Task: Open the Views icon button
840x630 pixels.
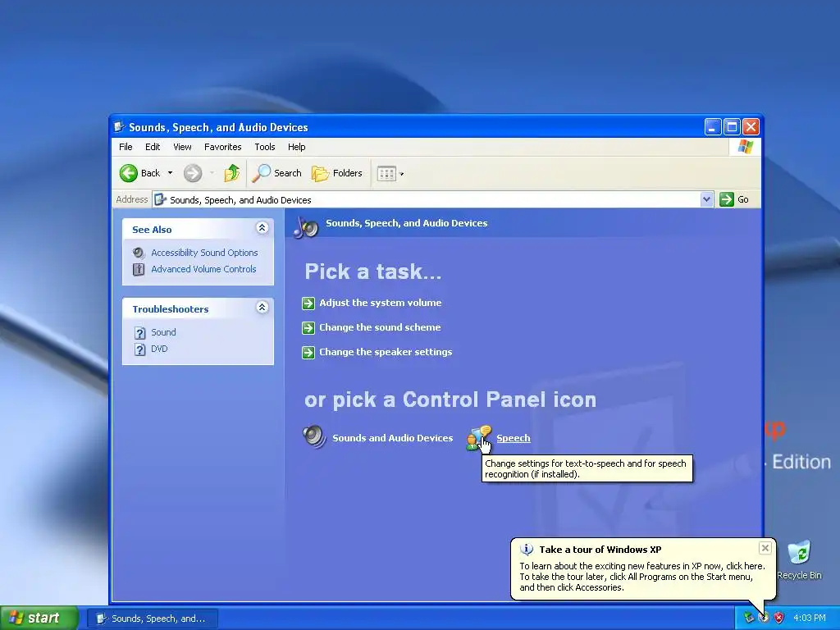Action: click(x=386, y=173)
